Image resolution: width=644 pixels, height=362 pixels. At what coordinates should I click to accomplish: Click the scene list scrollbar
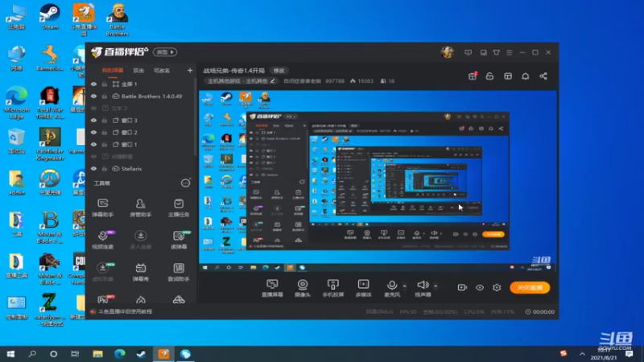[x=195, y=117]
